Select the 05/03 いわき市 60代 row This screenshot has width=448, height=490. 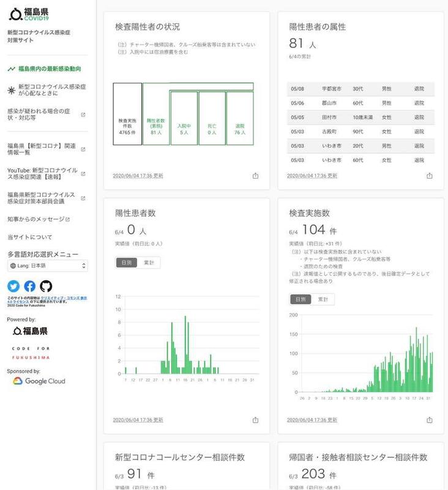(360, 160)
